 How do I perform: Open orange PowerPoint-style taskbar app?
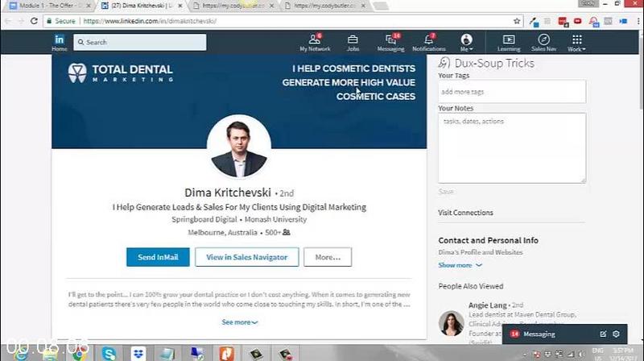coord(226,353)
